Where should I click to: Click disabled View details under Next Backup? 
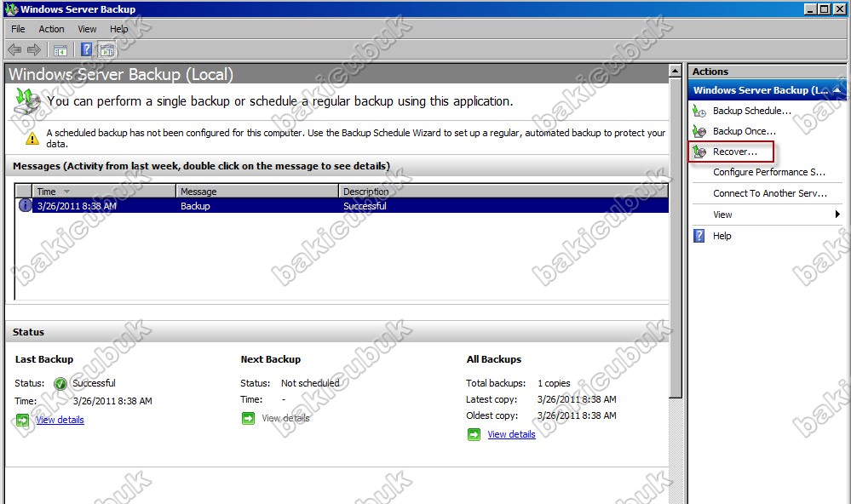[285, 418]
